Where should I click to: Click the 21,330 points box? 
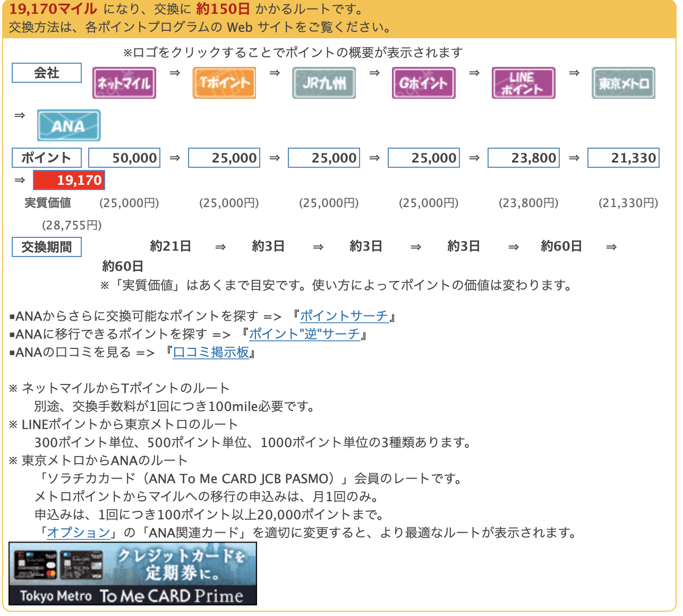(624, 158)
